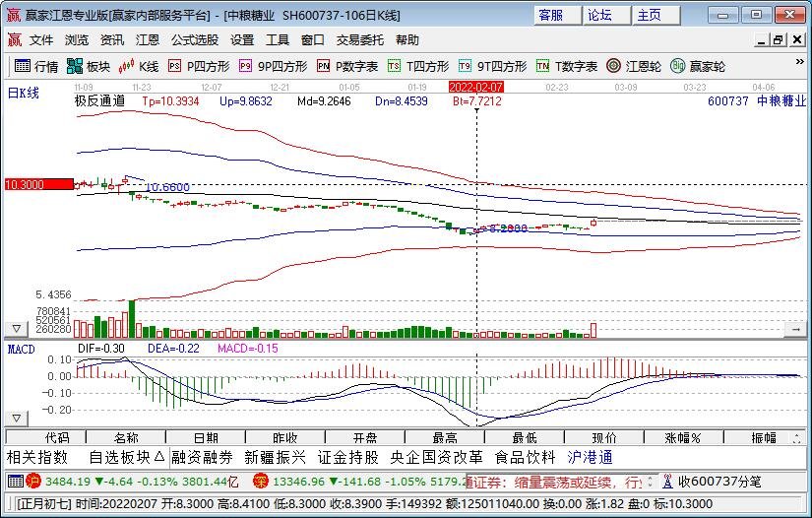Open the T四方形 tool
812x518 pixels.
[418, 66]
